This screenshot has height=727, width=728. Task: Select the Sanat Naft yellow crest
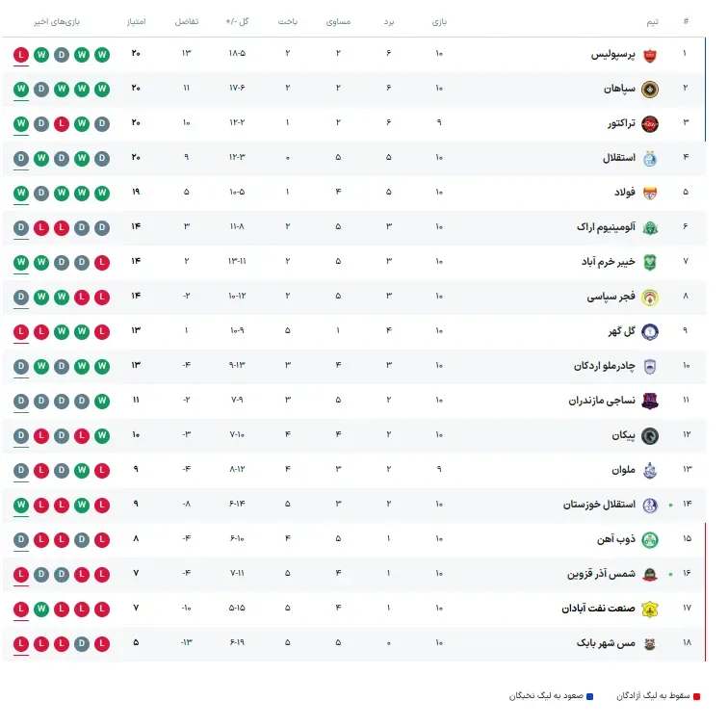point(650,610)
